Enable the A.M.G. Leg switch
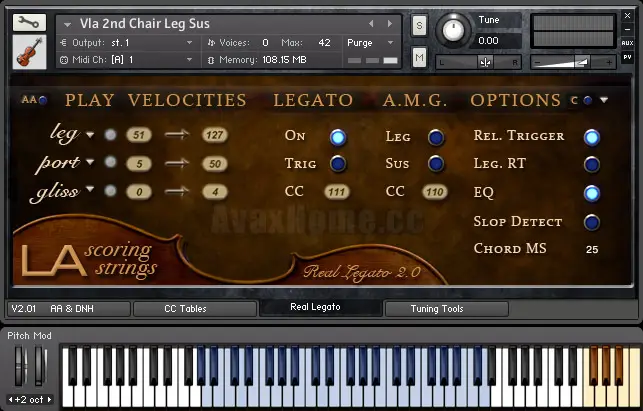643x411 pixels. pyautogui.click(x=436, y=137)
